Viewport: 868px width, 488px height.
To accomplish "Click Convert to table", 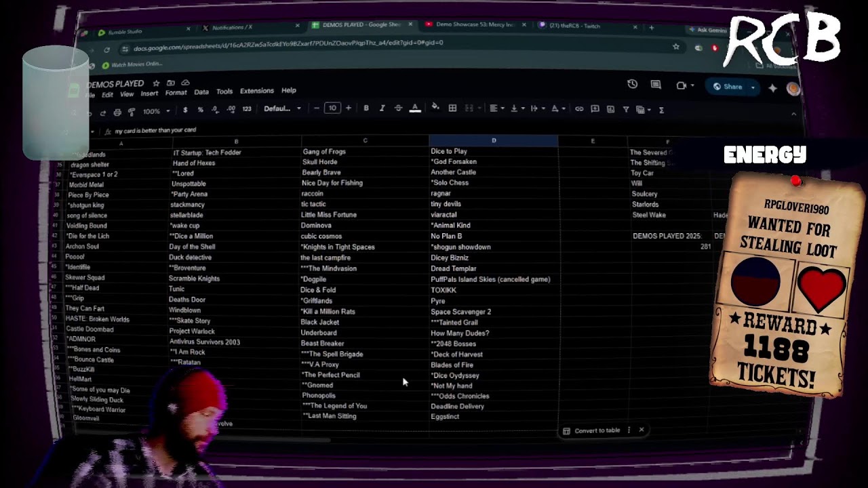I will 591,430.
